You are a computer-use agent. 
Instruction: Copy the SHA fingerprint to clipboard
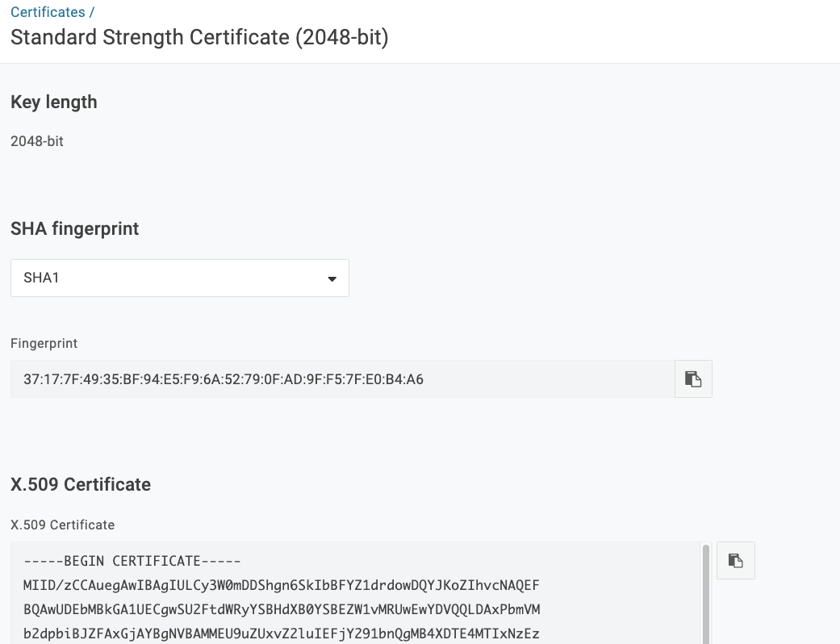(693, 378)
